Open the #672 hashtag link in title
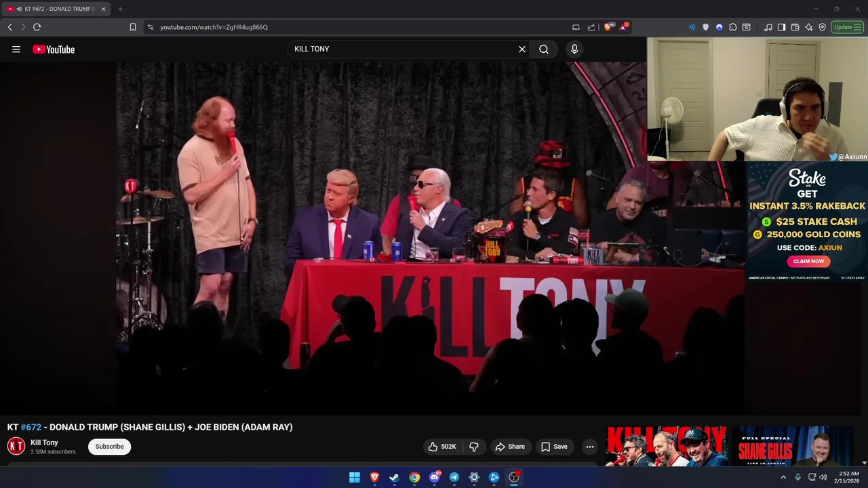This screenshot has width=868, height=488. pos(31,427)
